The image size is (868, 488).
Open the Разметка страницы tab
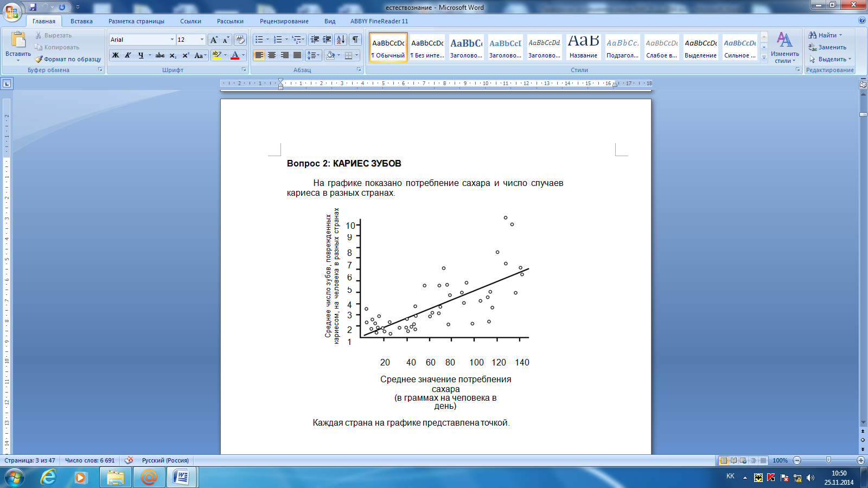tap(136, 21)
